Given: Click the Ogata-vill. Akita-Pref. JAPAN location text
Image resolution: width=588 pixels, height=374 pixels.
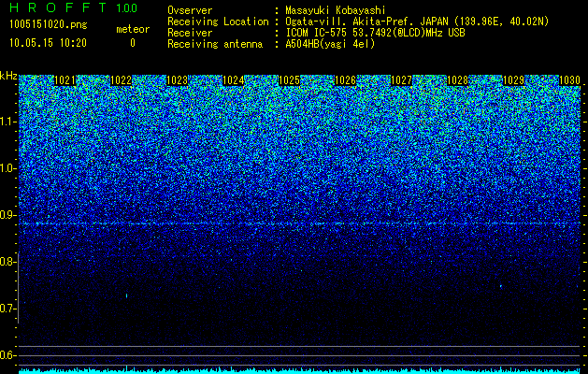Looking at the screenshot, I should pos(417,22).
